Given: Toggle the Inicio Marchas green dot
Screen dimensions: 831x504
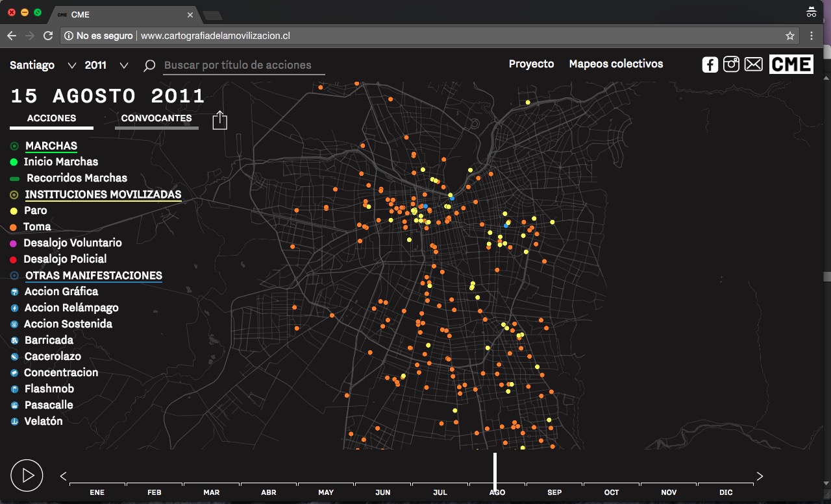Looking at the screenshot, I should pyautogui.click(x=14, y=162).
